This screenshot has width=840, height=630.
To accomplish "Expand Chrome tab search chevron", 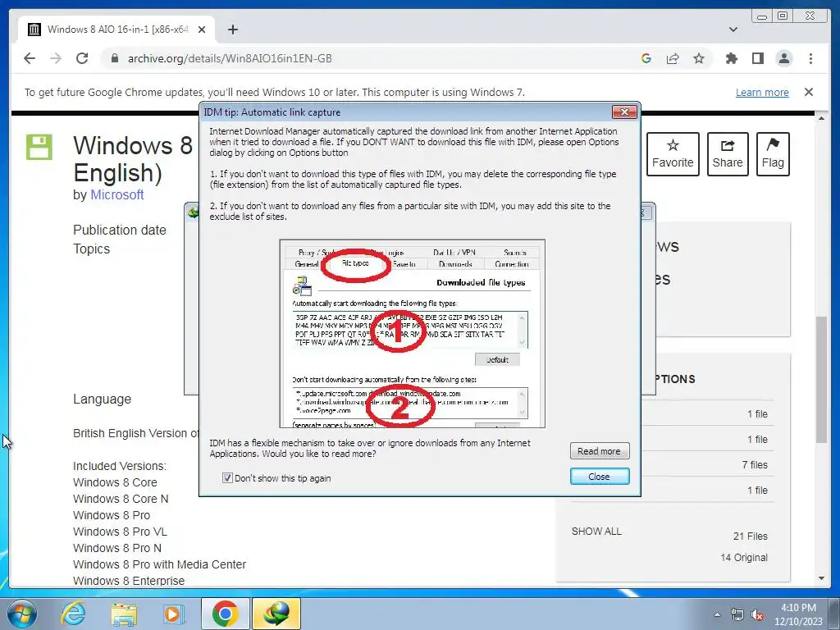I will [733, 30].
